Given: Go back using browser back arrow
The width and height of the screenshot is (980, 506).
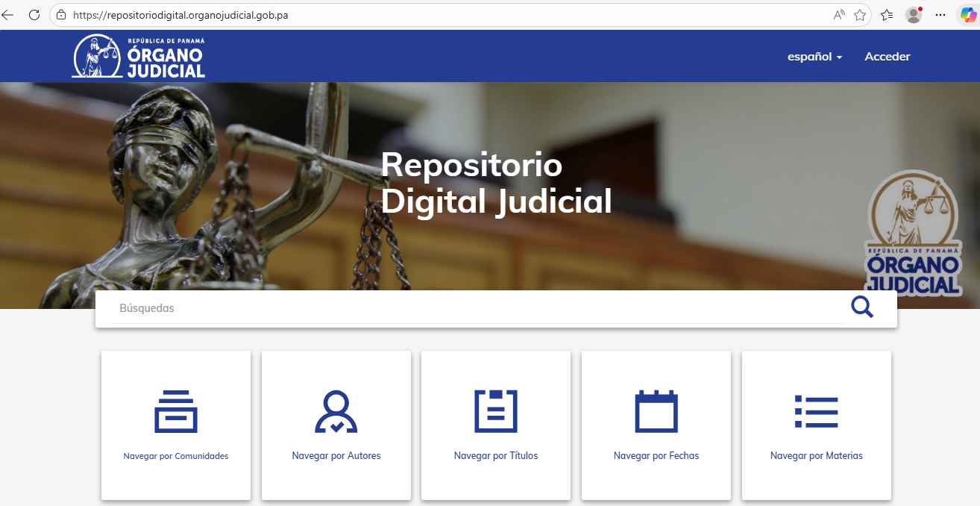Looking at the screenshot, I should point(8,15).
